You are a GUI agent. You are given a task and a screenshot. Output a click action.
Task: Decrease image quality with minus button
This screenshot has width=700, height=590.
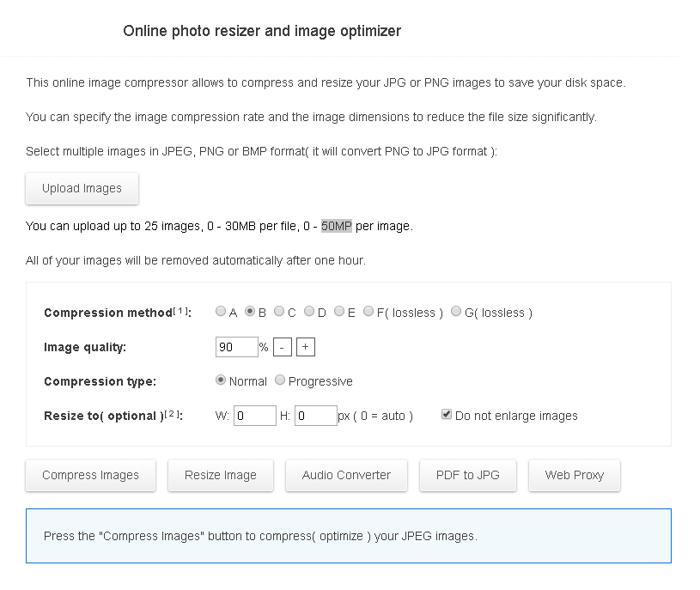point(281,347)
